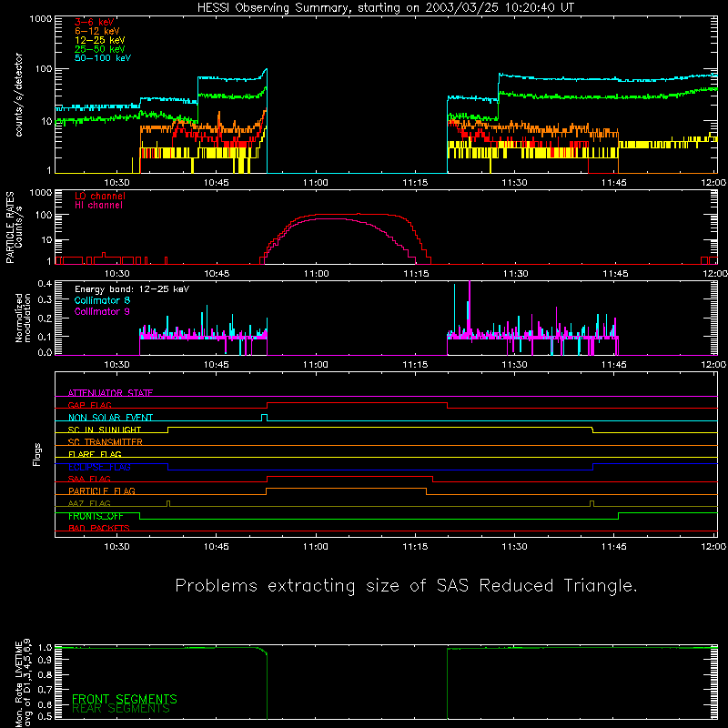This screenshot has width=728, height=728.
Task: Select the 'SC IN SUNLIGHT' flag label
Action: [105, 430]
